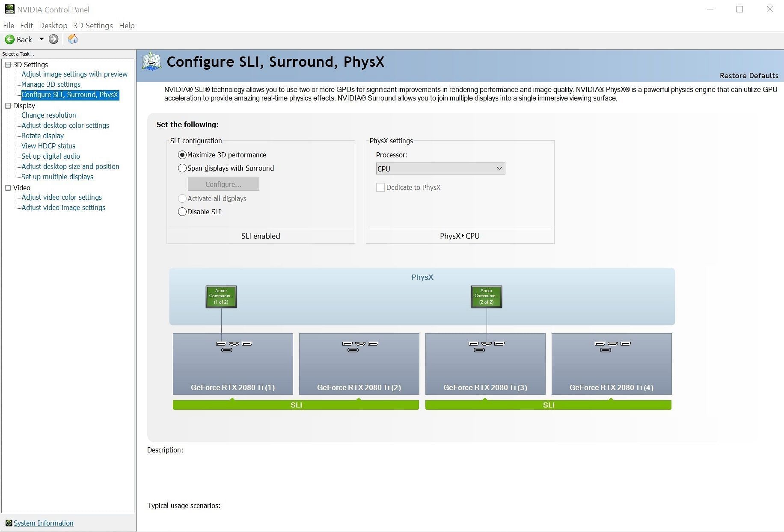Open Adjust desktop size and position
The image size is (784, 532).
(71, 166)
